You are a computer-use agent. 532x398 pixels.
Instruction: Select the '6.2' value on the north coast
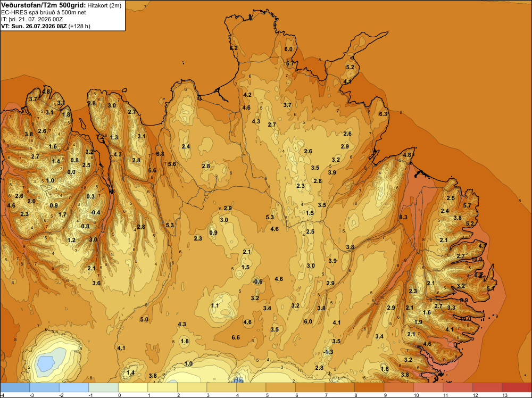pyautogui.click(x=234, y=48)
